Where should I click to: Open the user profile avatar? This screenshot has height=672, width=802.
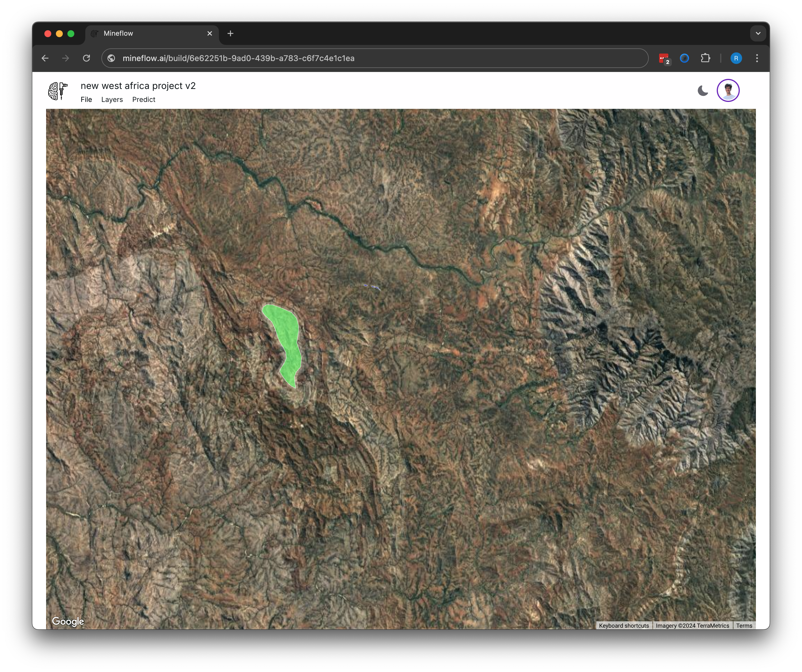728,90
